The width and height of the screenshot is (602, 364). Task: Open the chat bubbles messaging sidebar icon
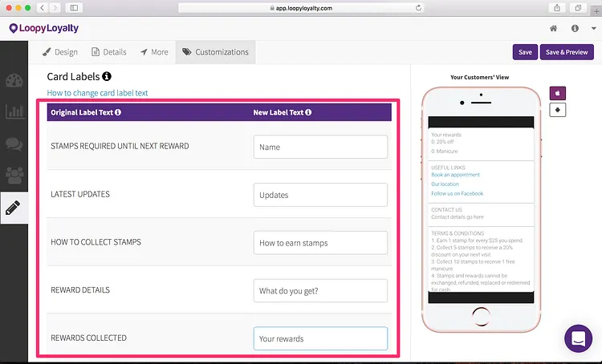(x=14, y=144)
